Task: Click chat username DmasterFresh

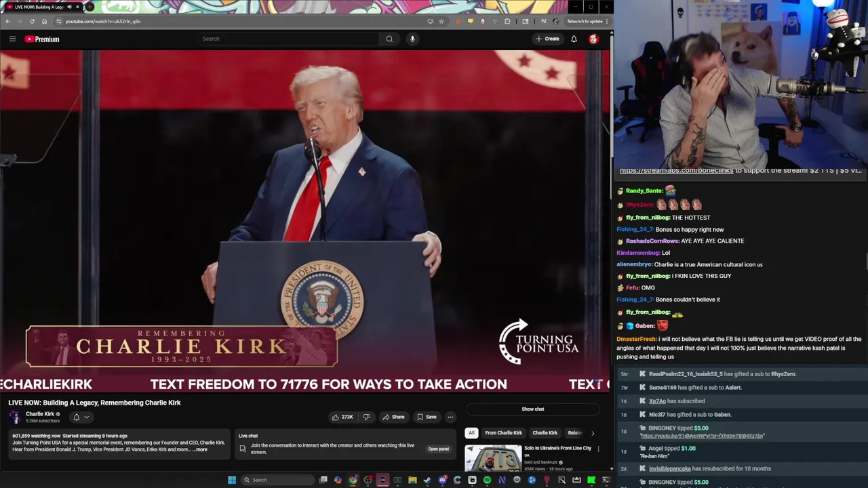Action: tap(637, 339)
